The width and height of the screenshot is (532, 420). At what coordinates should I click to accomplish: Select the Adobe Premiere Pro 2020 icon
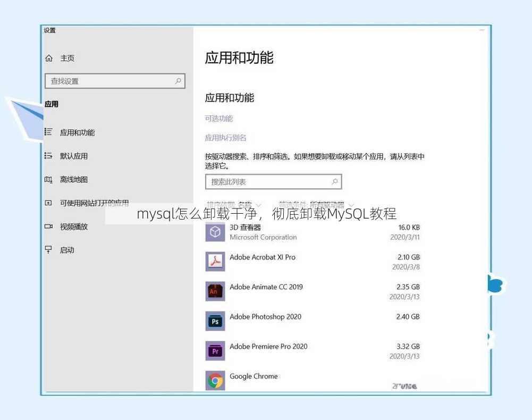click(215, 351)
